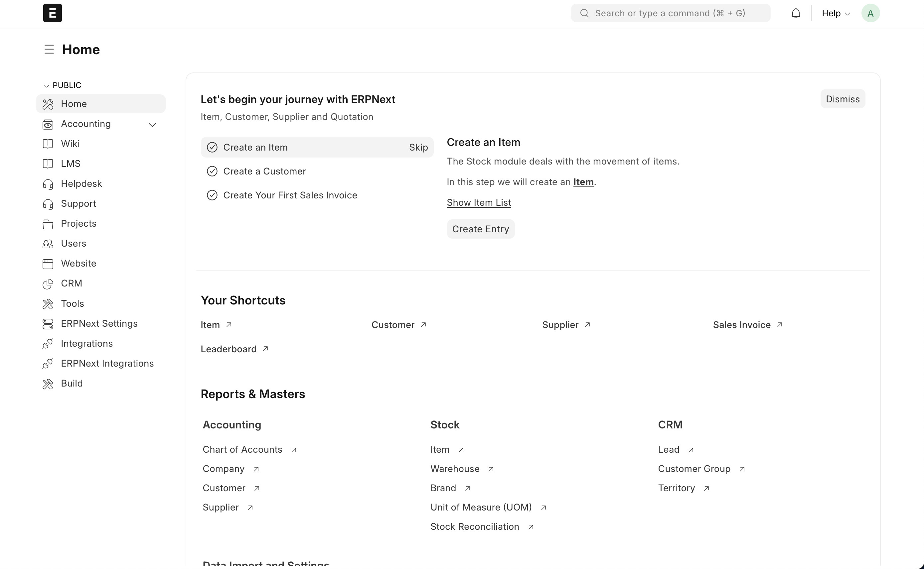924x569 pixels.
Task: Click Create a Customer step checkmark
Action: [x=212, y=171]
